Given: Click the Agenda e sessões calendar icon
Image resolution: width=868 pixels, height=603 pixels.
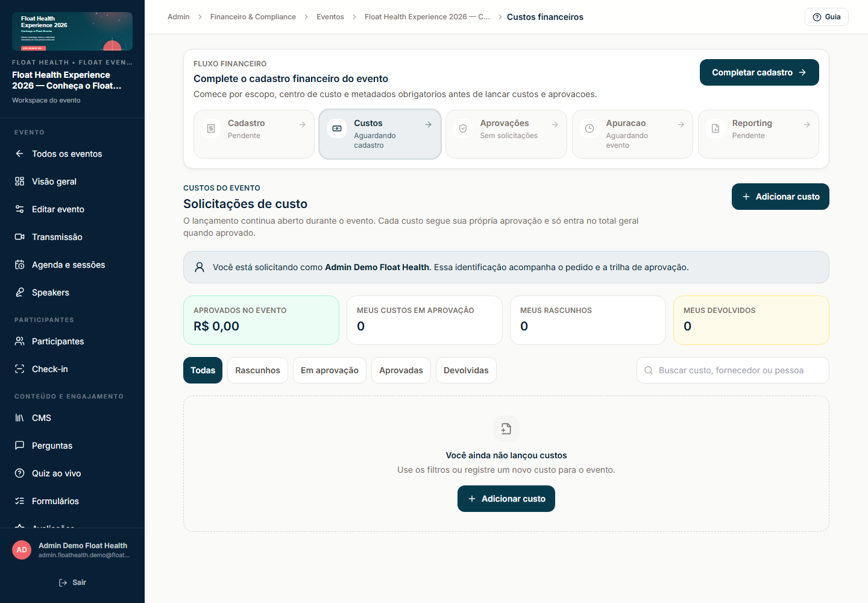Looking at the screenshot, I should (19, 265).
